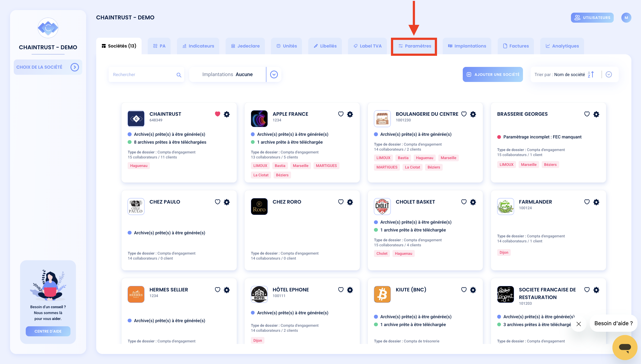Open settings gear for APPLE FRANCE card
Viewport: 641px width, 364px height.
pyautogui.click(x=350, y=114)
